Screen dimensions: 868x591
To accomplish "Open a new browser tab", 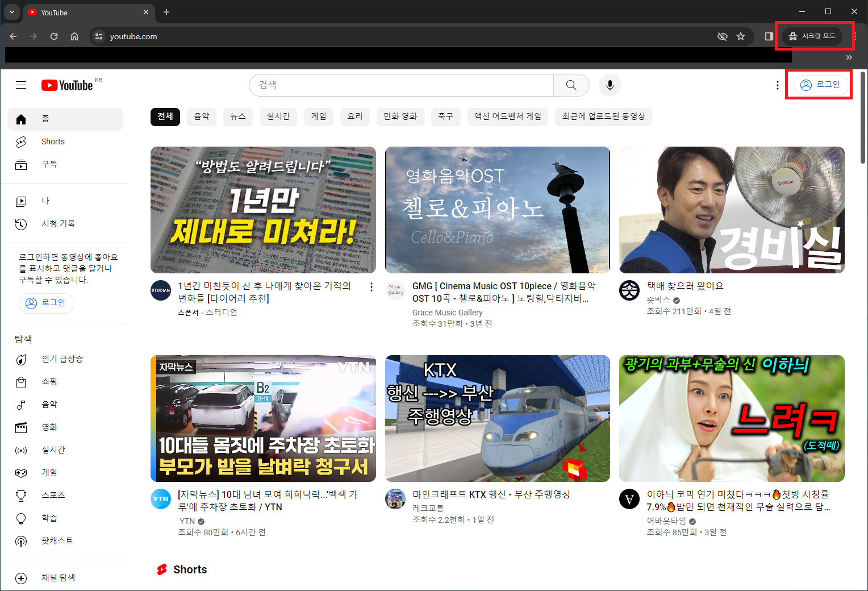I will coord(166,12).
